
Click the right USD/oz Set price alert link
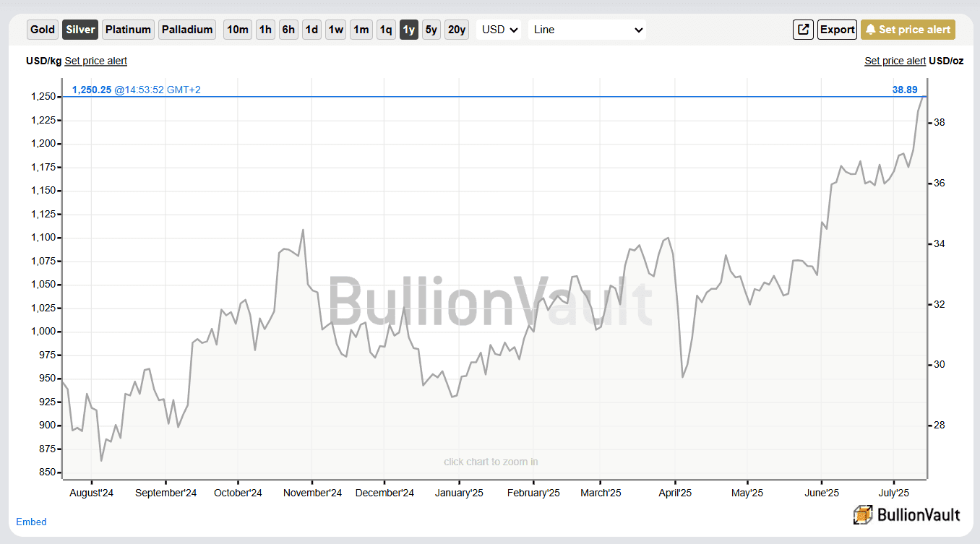pyautogui.click(x=895, y=61)
